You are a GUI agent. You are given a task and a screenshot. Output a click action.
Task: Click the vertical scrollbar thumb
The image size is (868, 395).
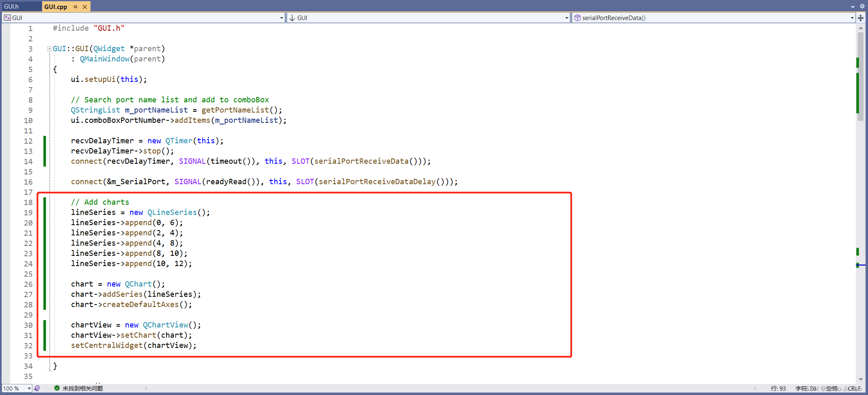pos(861,77)
